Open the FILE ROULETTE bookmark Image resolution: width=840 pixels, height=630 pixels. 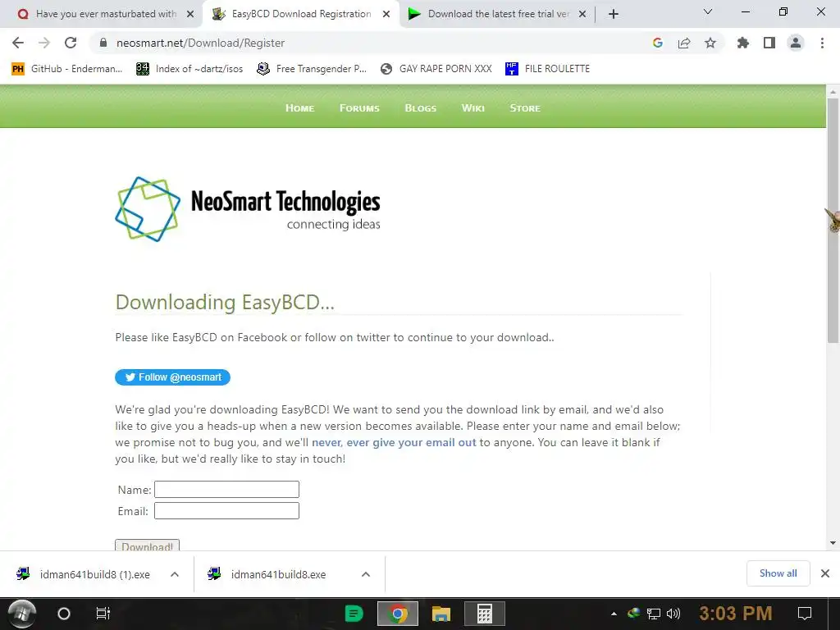coord(548,69)
